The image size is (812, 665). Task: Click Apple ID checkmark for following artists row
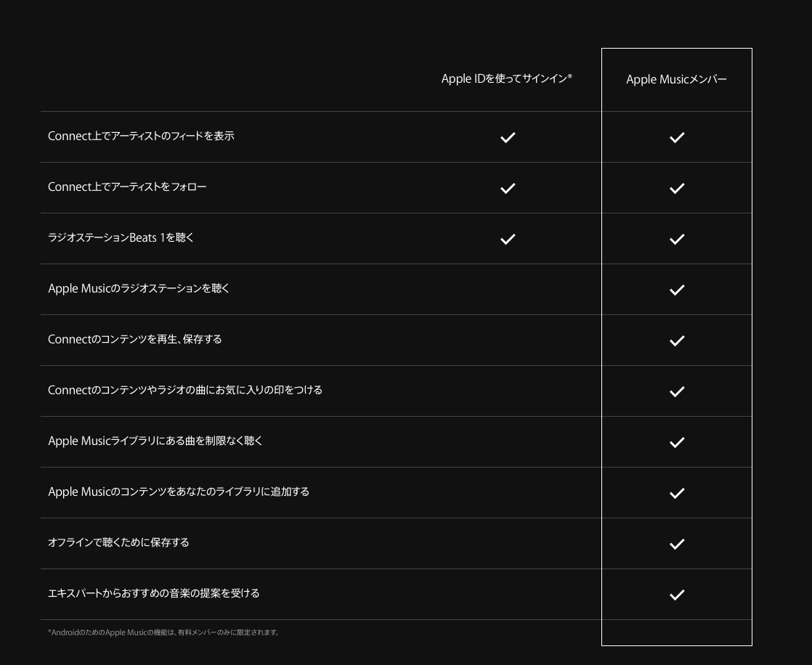click(508, 188)
